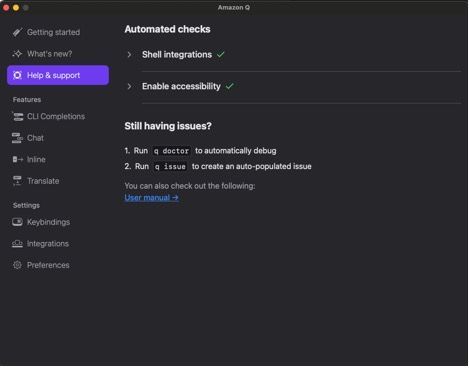Click the Getting started rocket icon
The image size is (469, 368).
17,32
